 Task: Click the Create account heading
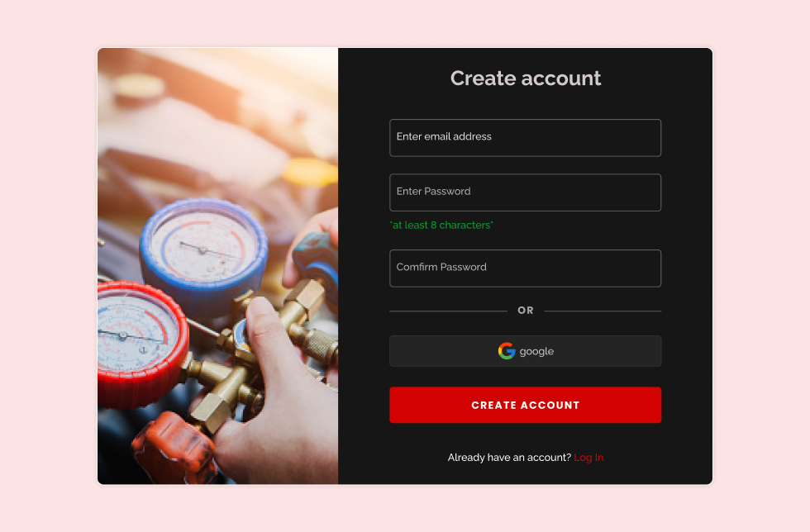click(526, 78)
